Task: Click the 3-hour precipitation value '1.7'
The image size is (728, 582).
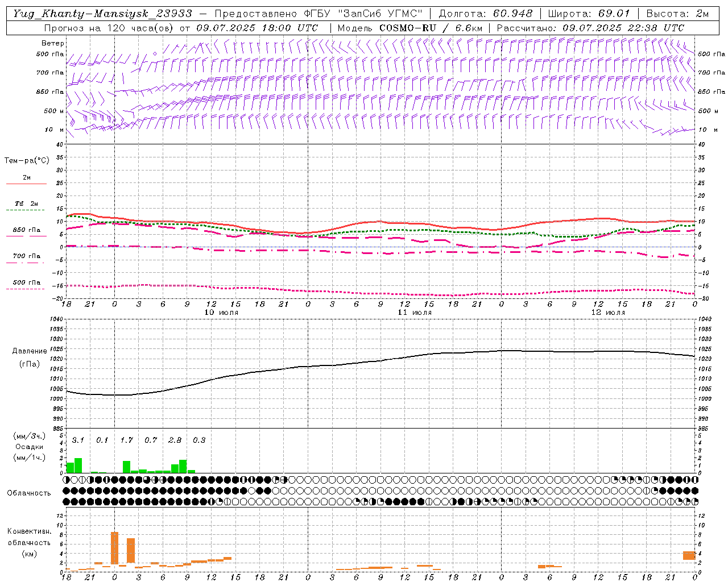Action: pos(126,440)
